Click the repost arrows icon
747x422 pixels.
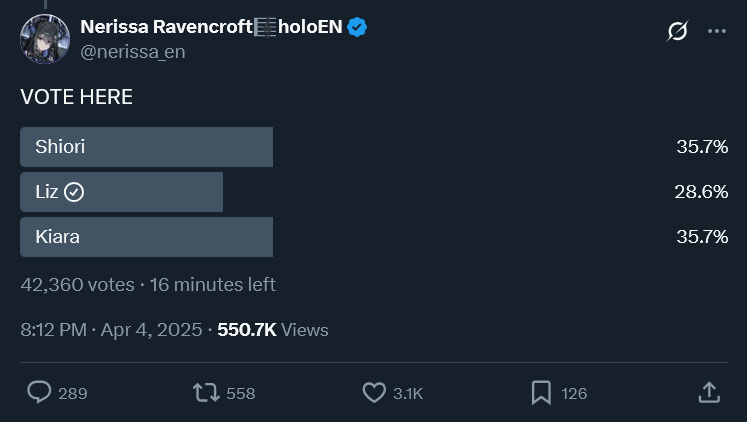click(x=206, y=393)
